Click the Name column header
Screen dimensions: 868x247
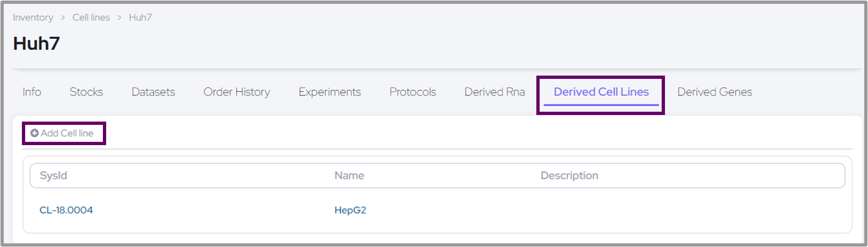click(349, 176)
